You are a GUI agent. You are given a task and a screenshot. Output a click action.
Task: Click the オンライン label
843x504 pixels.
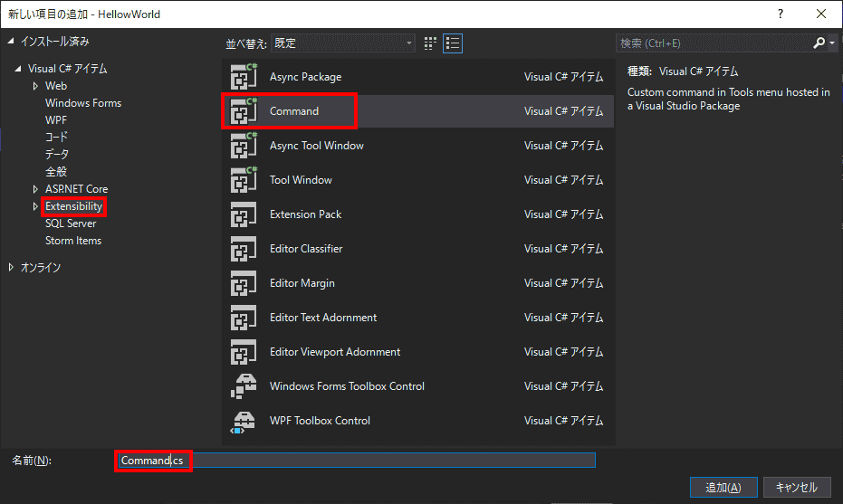[41, 268]
